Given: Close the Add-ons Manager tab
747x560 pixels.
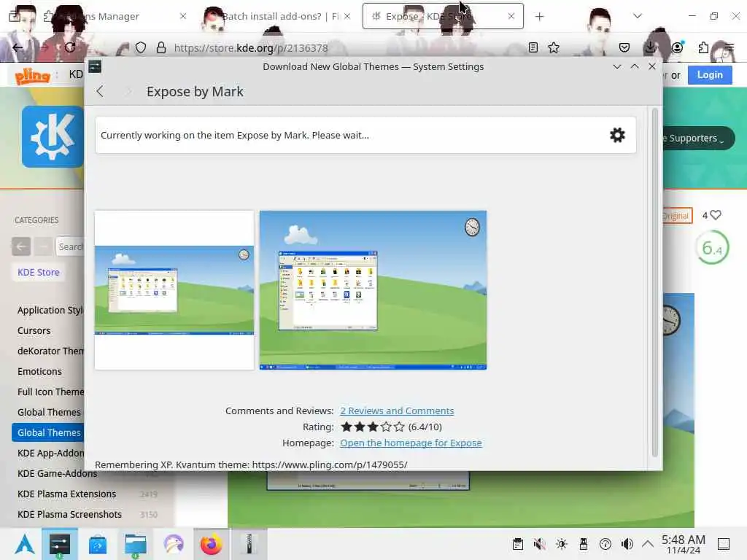Looking at the screenshot, I should [x=183, y=16].
